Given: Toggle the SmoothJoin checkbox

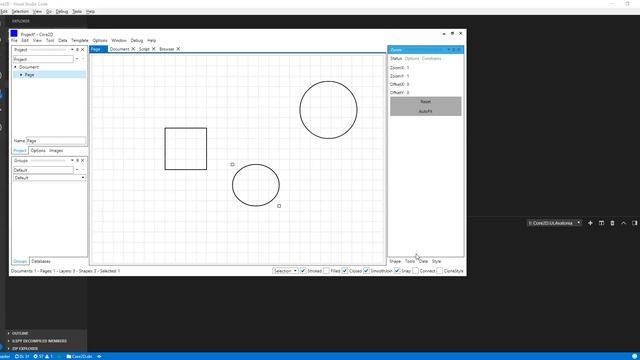Looking at the screenshot, I should [x=366, y=271].
